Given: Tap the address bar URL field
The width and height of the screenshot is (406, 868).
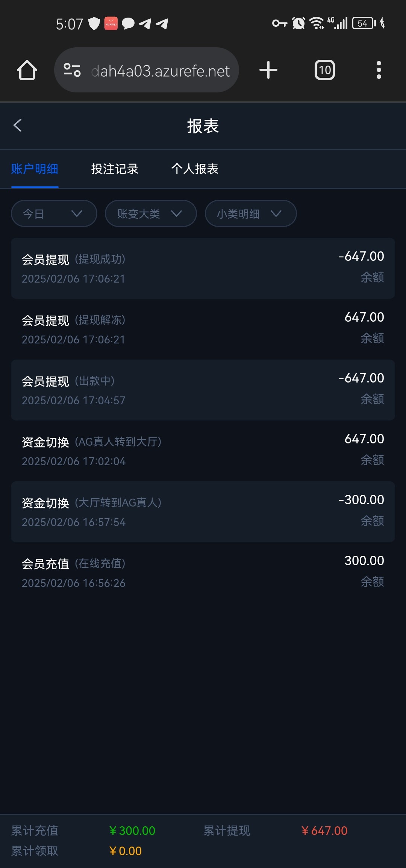Looking at the screenshot, I should point(161,71).
